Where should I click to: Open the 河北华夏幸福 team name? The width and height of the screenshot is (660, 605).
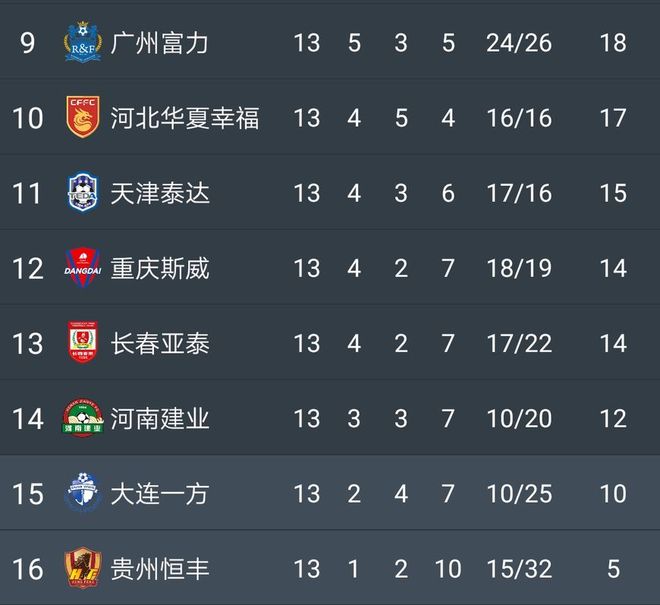pos(185,118)
